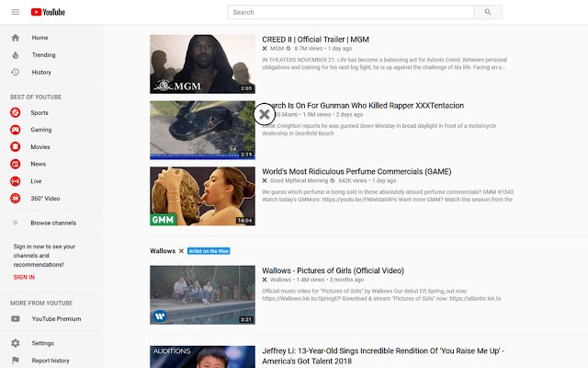Click the X next to Good Mythical Morning
Image resolution: width=588 pixels, height=368 pixels.
pyautogui.click(x=265, y=180)
